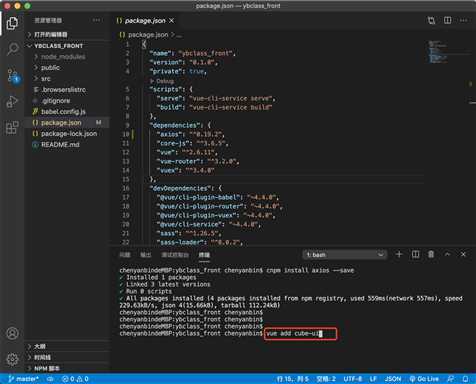Open the Explorer view in activity bar
Image resolution: width=476 pixels, height=384 pixels.
(12, 23)
